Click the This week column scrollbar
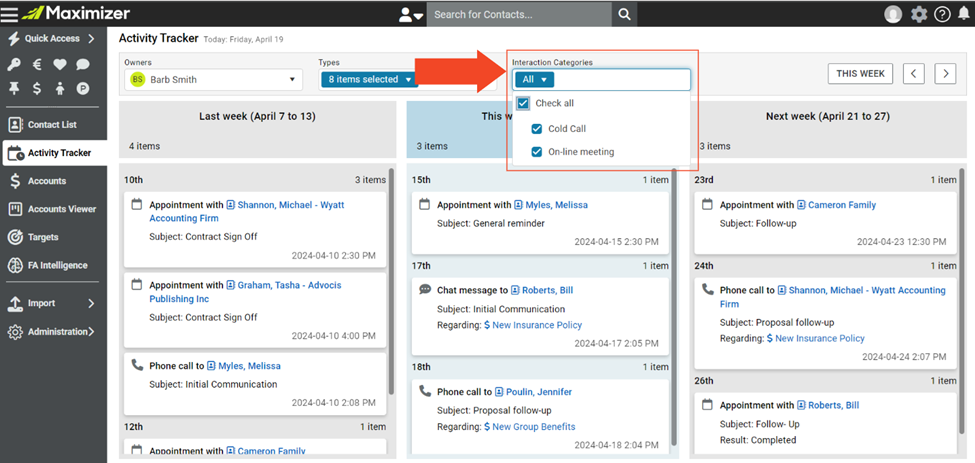Image resolution: width=975 pixels, height=463 pixels. [674, 305]
